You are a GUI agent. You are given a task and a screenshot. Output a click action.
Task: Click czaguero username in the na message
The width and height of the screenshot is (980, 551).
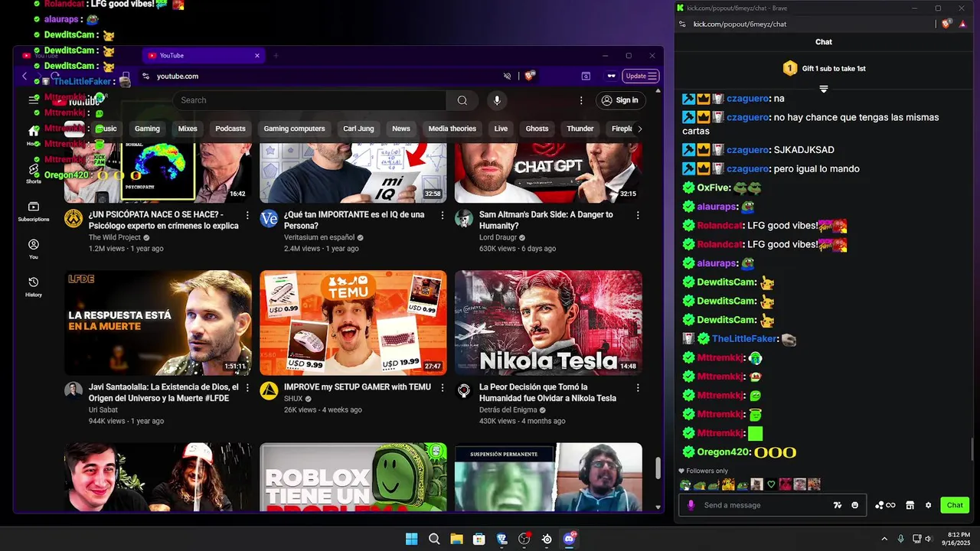pyautogui.click(x=747, y=99)
